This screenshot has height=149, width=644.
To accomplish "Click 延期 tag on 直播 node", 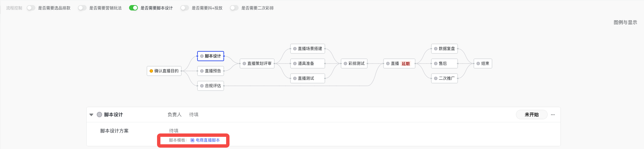I will tap(406, 64).
